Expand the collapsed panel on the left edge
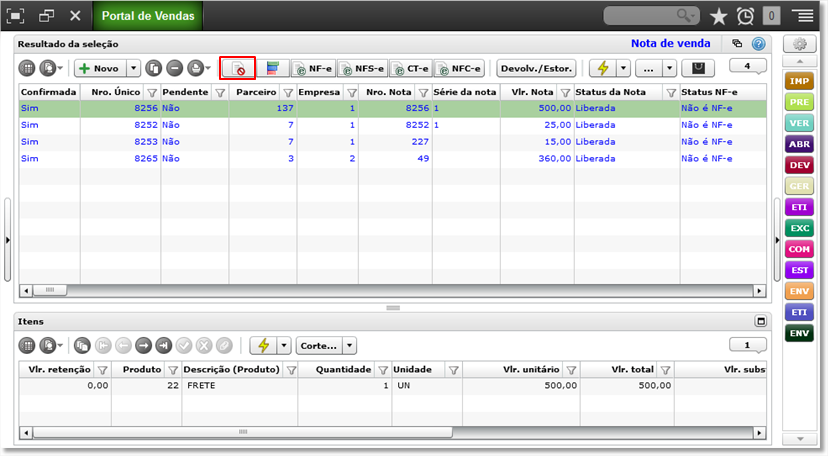Viewport: 828px width, 456px height. 7,240
